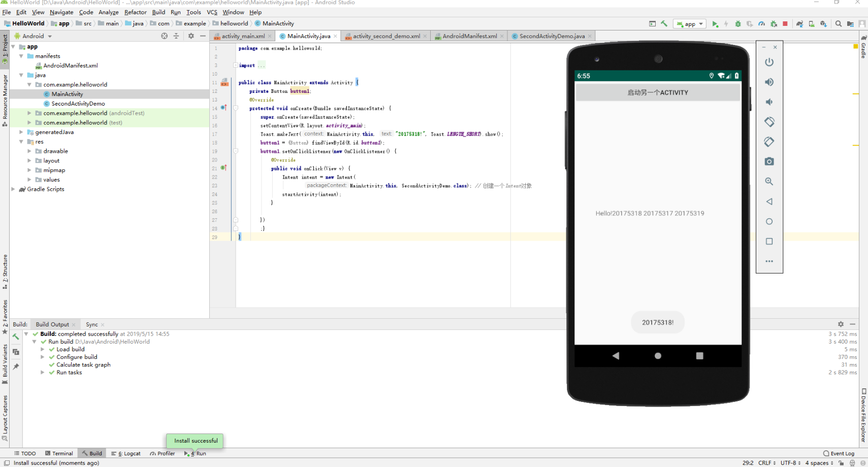Switch to SecondActivityDemo.java tab

click(552, 36)
